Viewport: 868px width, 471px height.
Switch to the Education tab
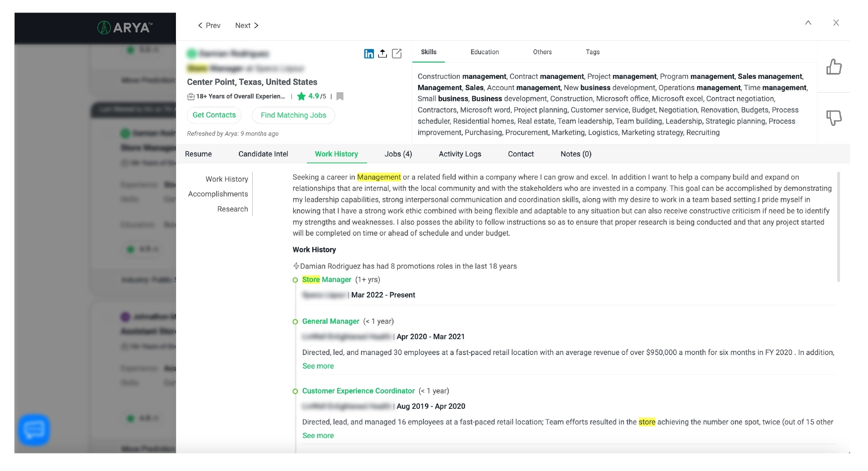click(x=484, y=52)
